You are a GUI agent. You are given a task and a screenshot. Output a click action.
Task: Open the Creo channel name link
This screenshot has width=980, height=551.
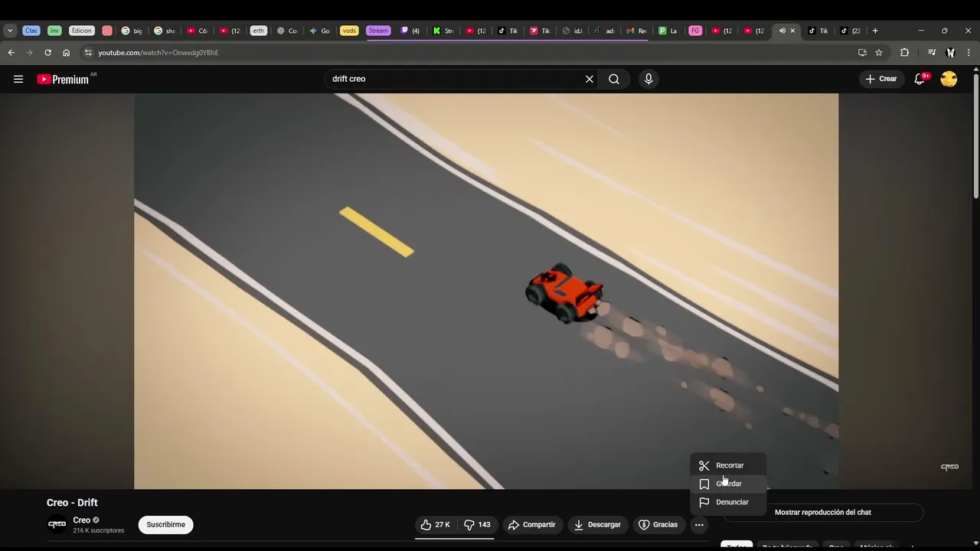tap(82, 520)
